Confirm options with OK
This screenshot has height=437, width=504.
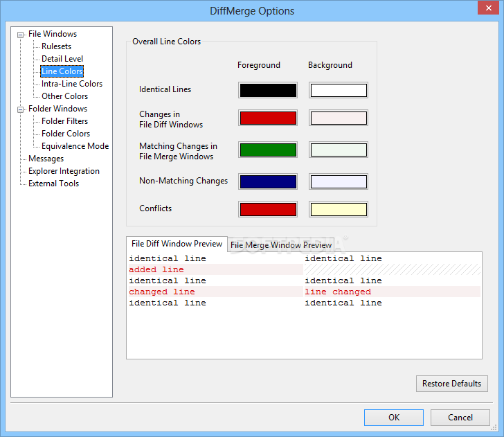394,418
